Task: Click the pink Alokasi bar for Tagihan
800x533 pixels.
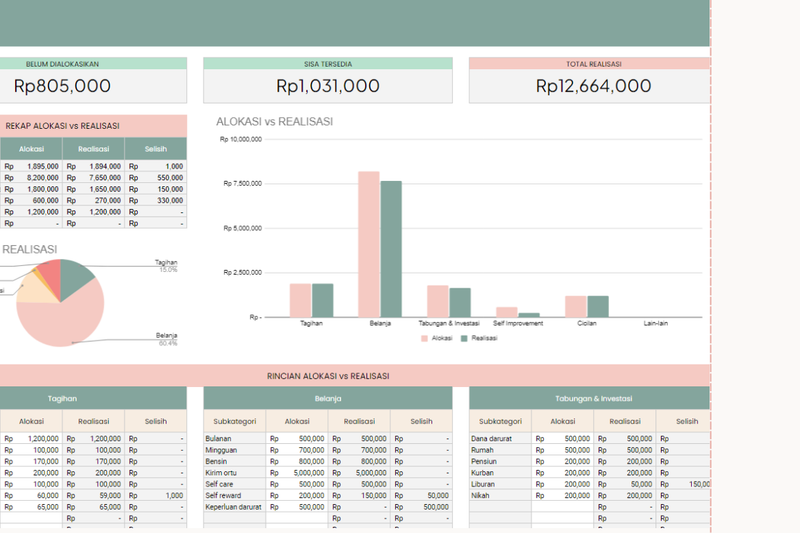Action: 300,300
